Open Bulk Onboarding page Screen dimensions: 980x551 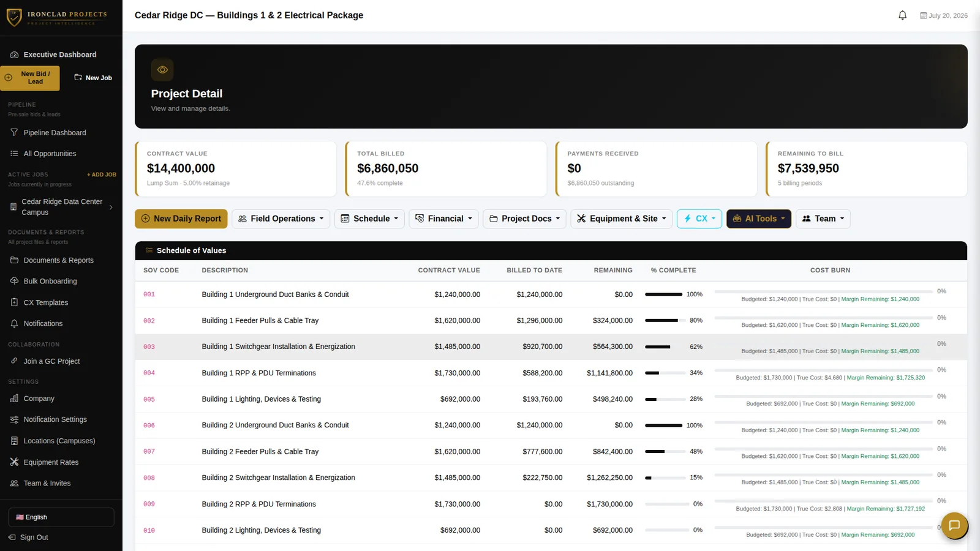[x=50, y=281]
